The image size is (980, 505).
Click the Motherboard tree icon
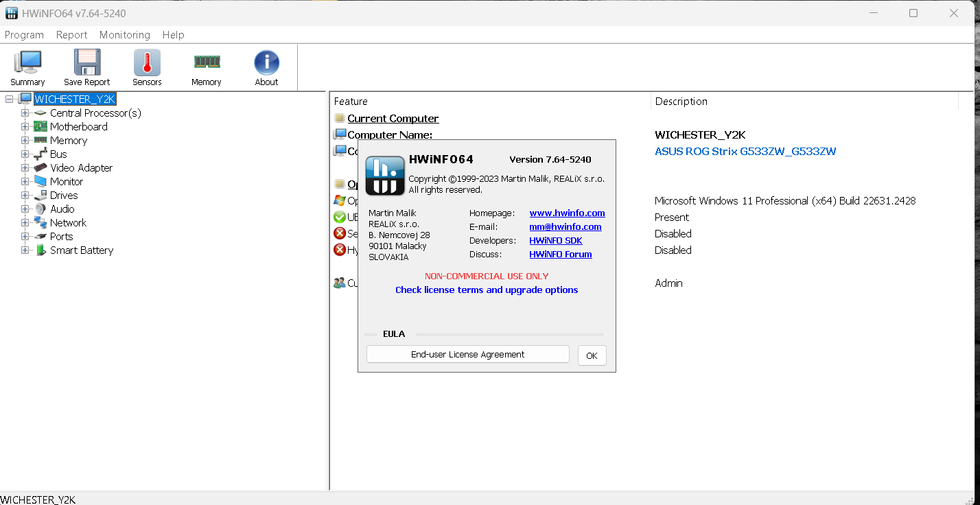tap(40, 127)
